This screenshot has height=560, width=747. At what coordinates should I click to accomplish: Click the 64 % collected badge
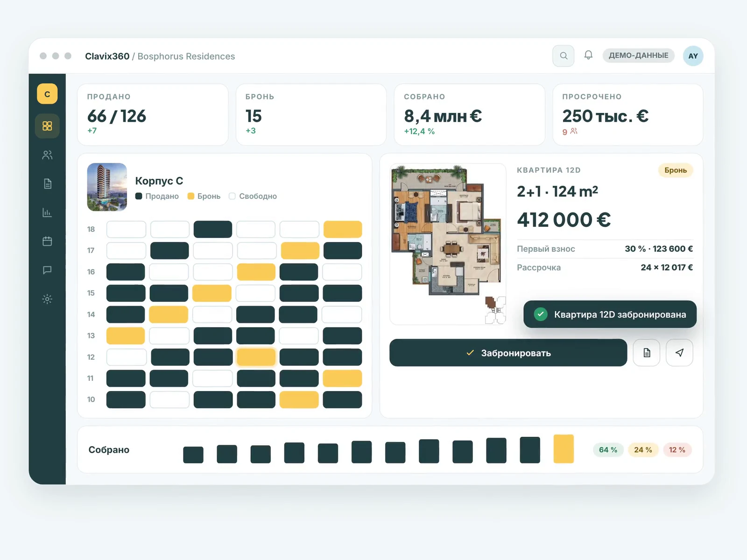[x=608, y=450]
